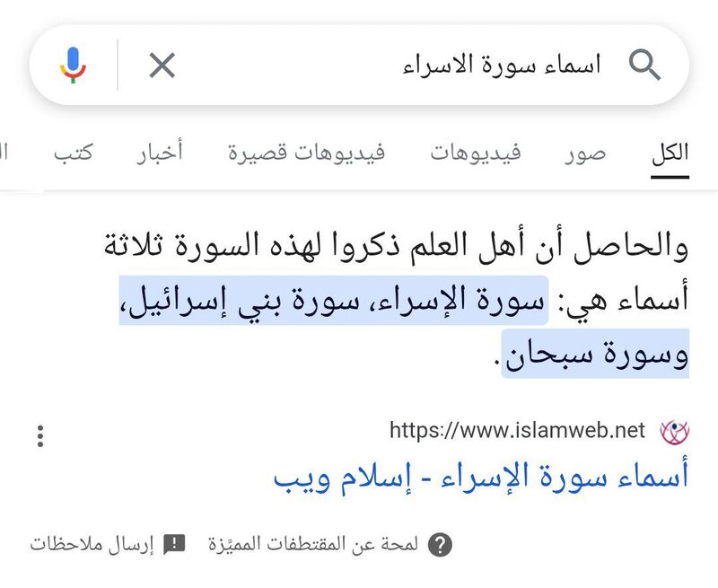Image resolution: width=718 pixels, height=588 pixels.
Task: Click the question mark about featured snippets
Action: [440, 545]
